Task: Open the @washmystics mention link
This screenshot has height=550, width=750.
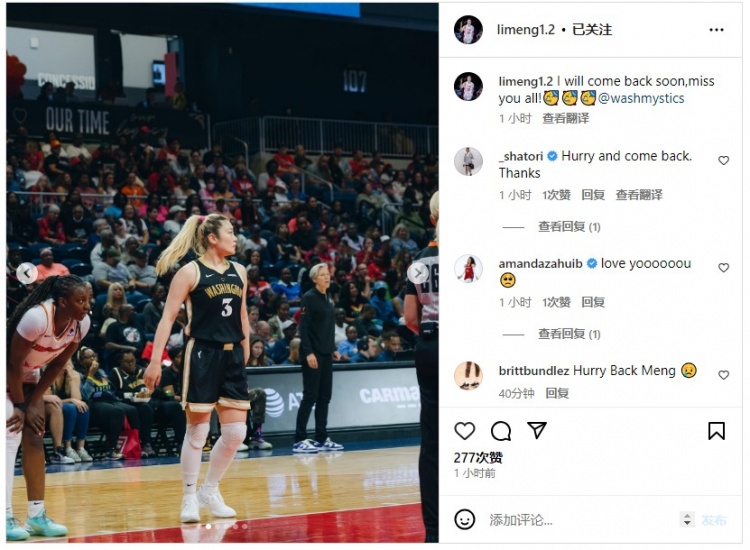Action: (641, 98)
